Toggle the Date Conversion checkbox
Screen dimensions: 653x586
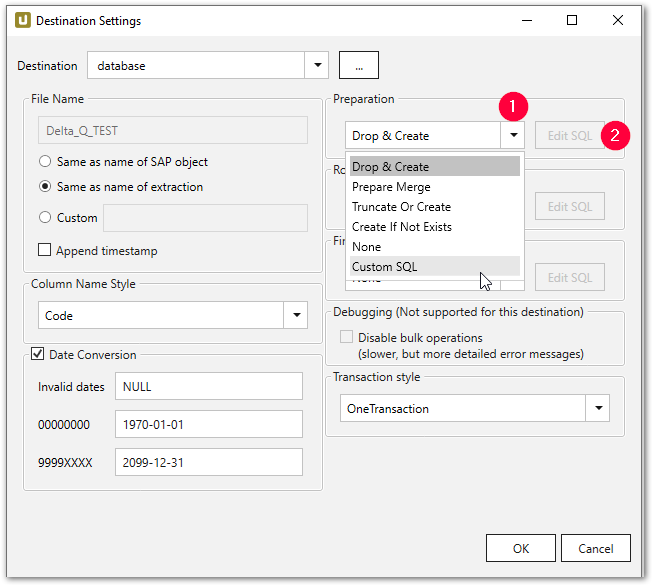(37, 354)
